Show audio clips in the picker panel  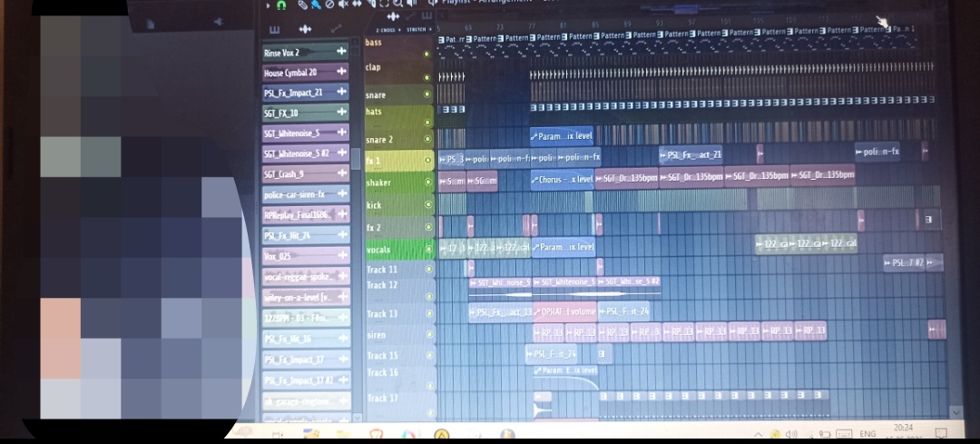point(305,29)
